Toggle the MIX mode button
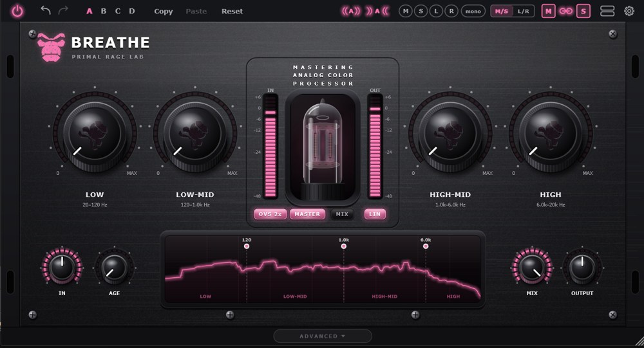The height and width of the screenshot is (348, 644). (342, 214)
